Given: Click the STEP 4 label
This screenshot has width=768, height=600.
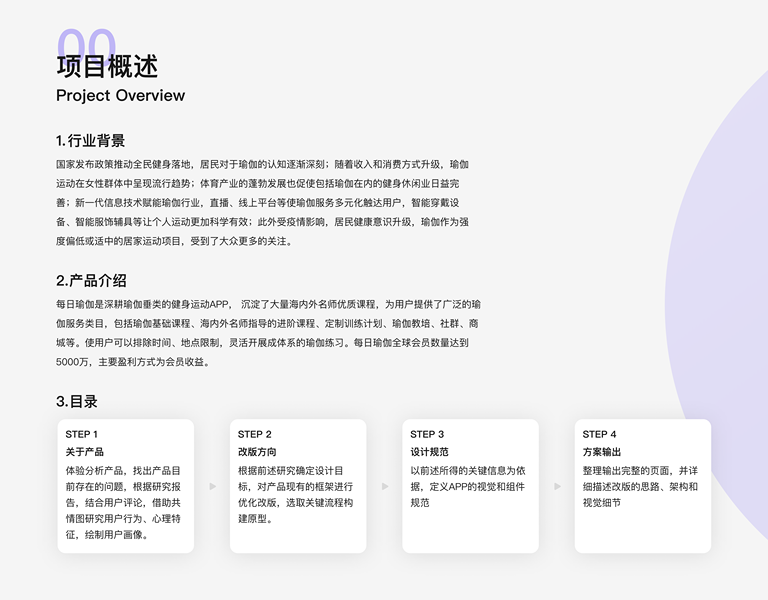Looking at the screenshot, I should click(x=600, y=434).
